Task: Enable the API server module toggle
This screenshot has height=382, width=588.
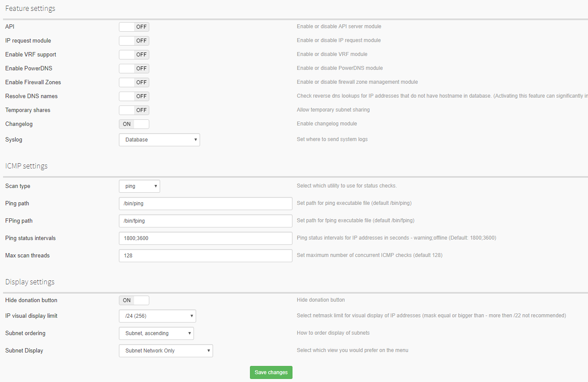Action: point(134,26)
